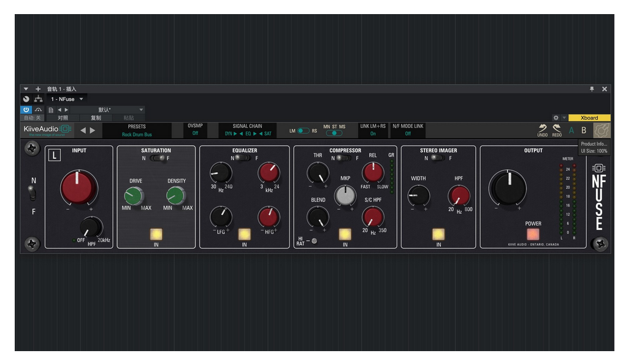Click the L channel button in Input

(55, 155)
